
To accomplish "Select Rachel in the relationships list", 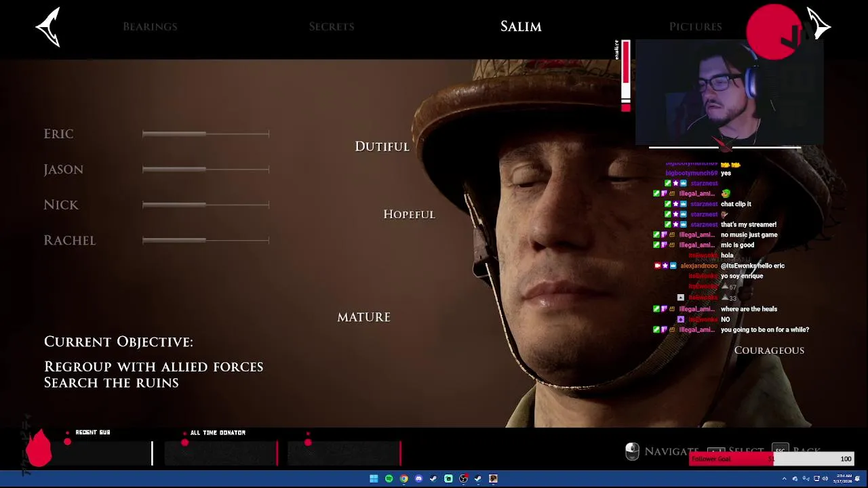I will click(70, 240).
